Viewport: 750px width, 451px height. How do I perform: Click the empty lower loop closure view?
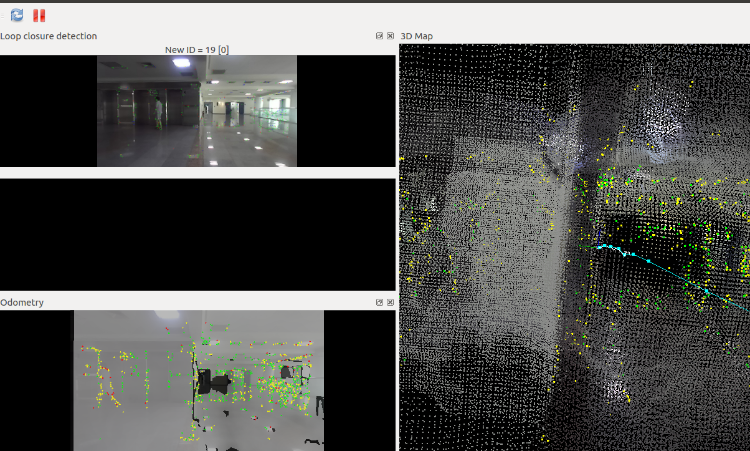click(197, 234)
